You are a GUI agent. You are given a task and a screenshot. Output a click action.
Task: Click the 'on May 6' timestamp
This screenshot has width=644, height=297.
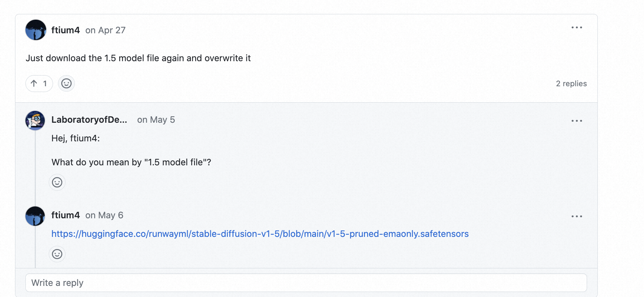tap(104, 215)
